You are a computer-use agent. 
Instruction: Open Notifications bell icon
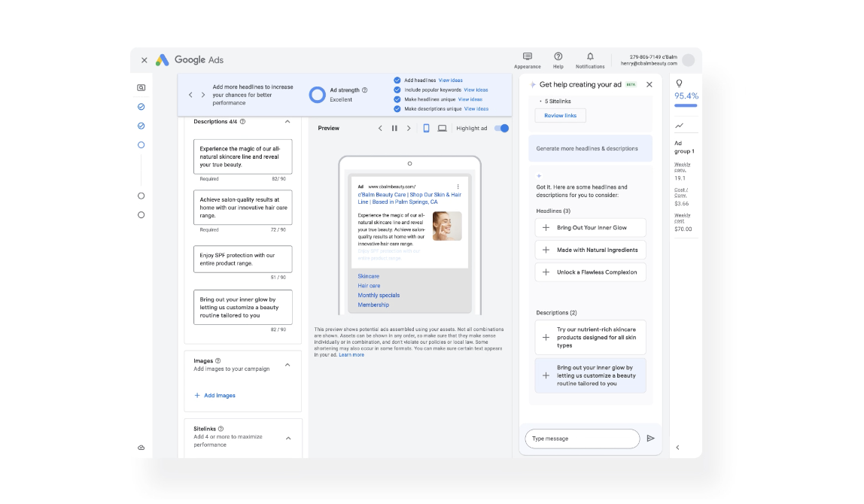point(590,57)
